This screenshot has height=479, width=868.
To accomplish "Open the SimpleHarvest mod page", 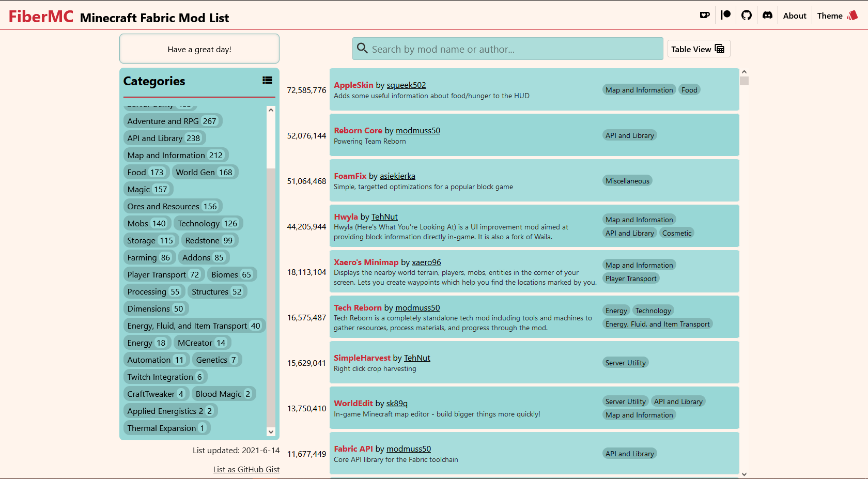I will tap(362, 358).
